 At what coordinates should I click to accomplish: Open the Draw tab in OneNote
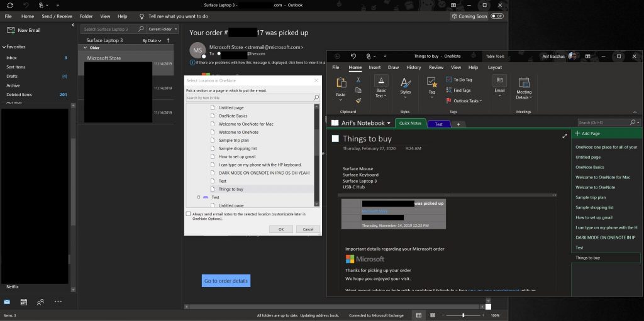pyautogui.click(x=393, y=67)
